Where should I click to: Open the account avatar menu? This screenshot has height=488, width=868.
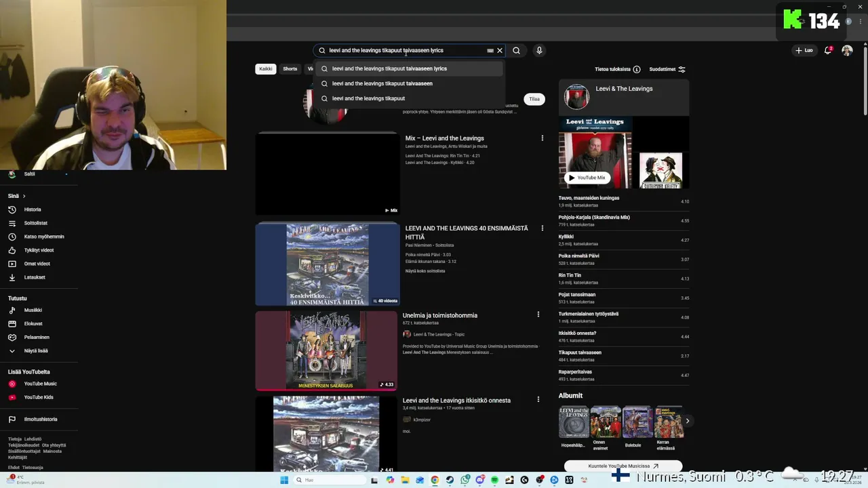click(847, 50)
